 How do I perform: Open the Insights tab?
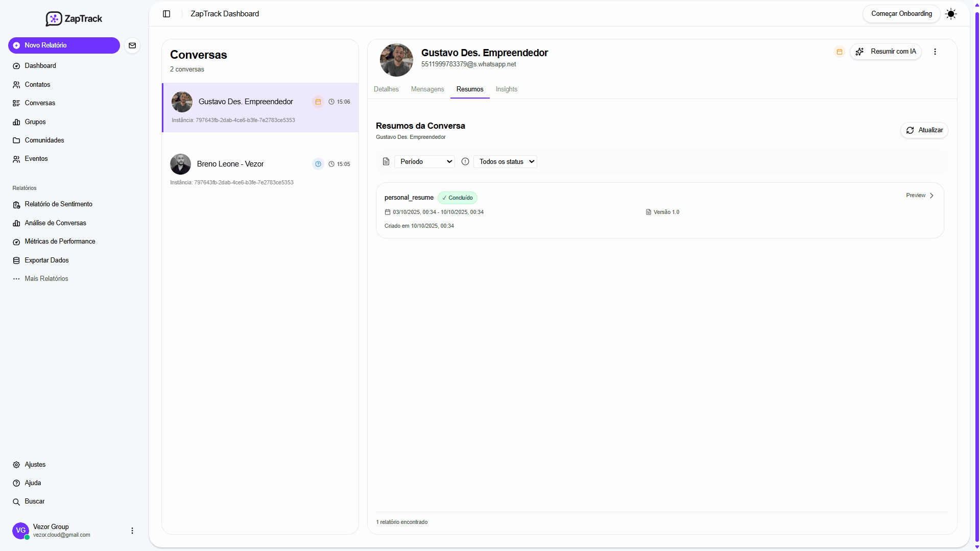click(x=506, y=89)
